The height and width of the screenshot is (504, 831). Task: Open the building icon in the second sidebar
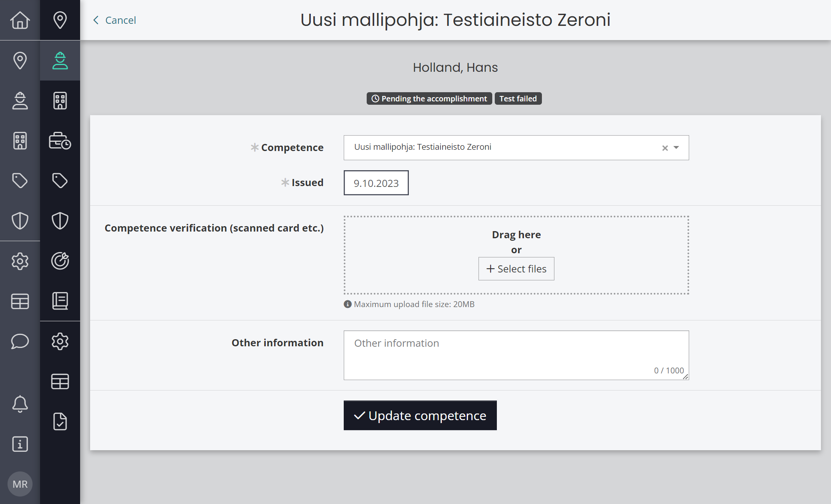[60, 101]
